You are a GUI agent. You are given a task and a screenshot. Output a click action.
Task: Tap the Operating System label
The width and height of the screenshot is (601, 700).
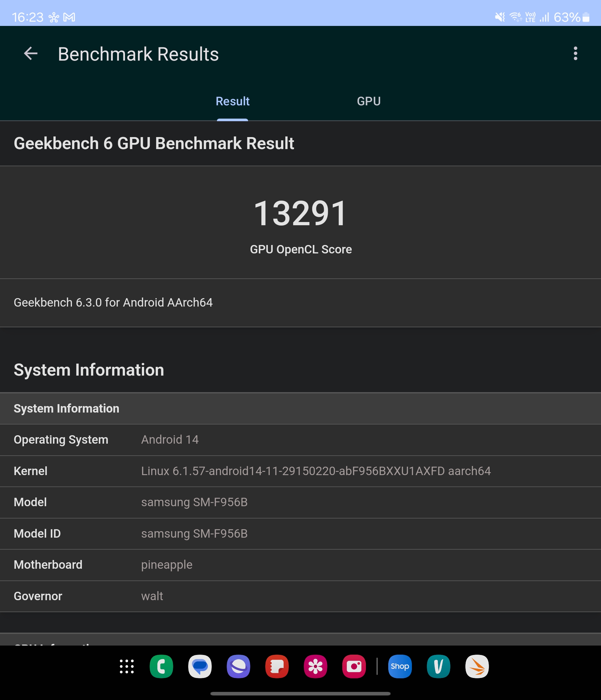[61, 439]
